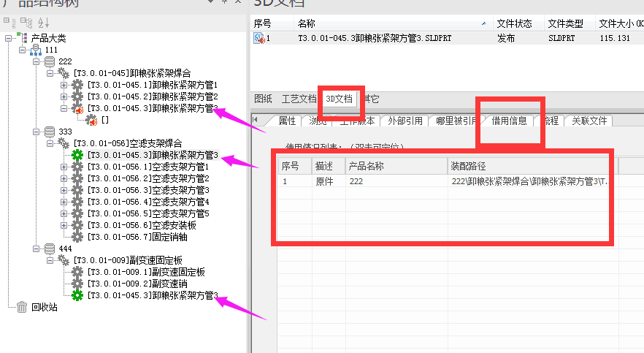Click the 回收站 recycle bin icon
The width and height of the screenshot is (644, 353).
[22, 307]
